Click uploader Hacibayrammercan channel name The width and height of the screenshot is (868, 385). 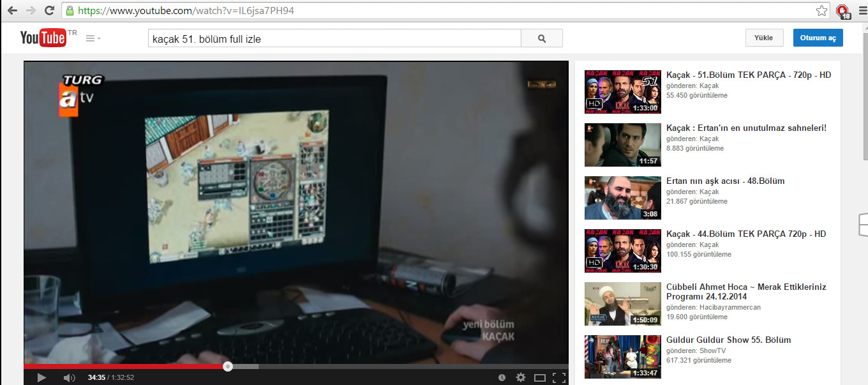[x=730, y=307]
